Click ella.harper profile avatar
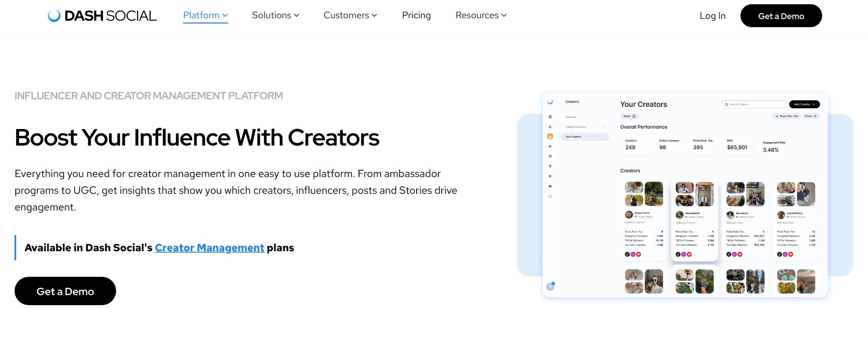This screenshot has height=351, width=868. (730, 215)
